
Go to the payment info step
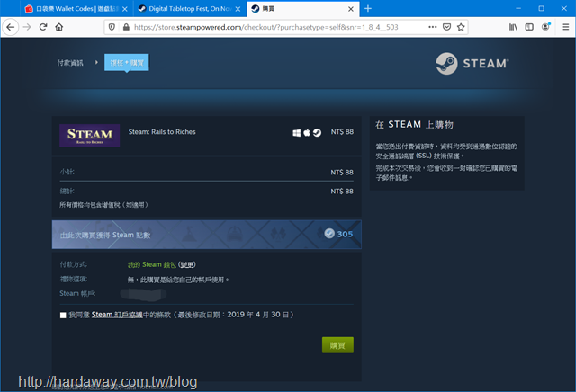click(70, 63)
